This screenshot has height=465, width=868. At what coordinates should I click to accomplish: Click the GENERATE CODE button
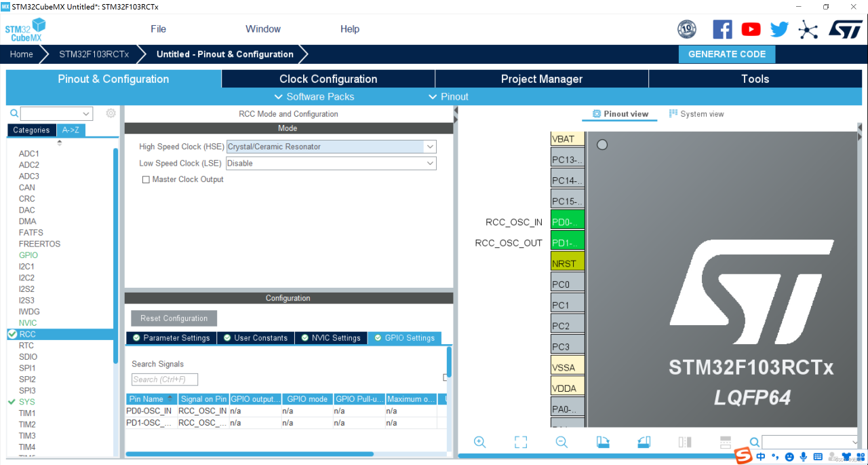point(727,54)
